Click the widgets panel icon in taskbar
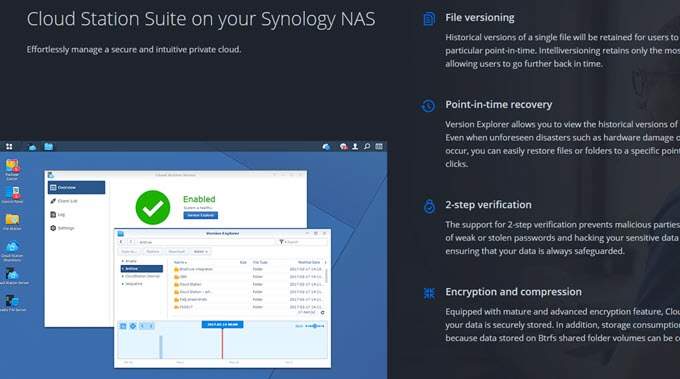This screenshot has width=680, height=379. point(379,147)
